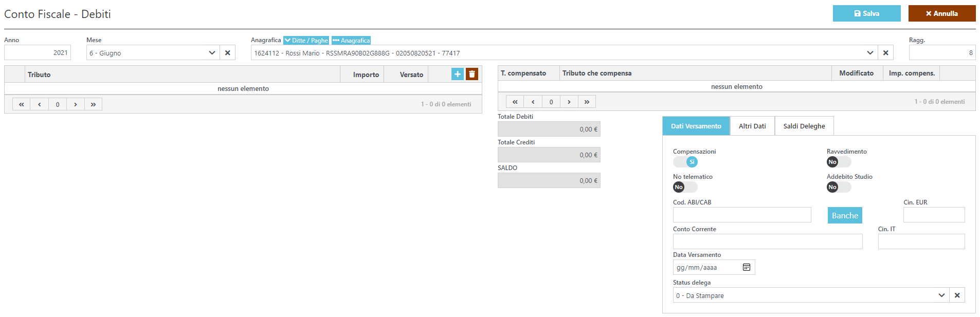The image size is (980, 317).
Task: Delete Tributo row with trash icon
Action: click(x=472, y=74)
